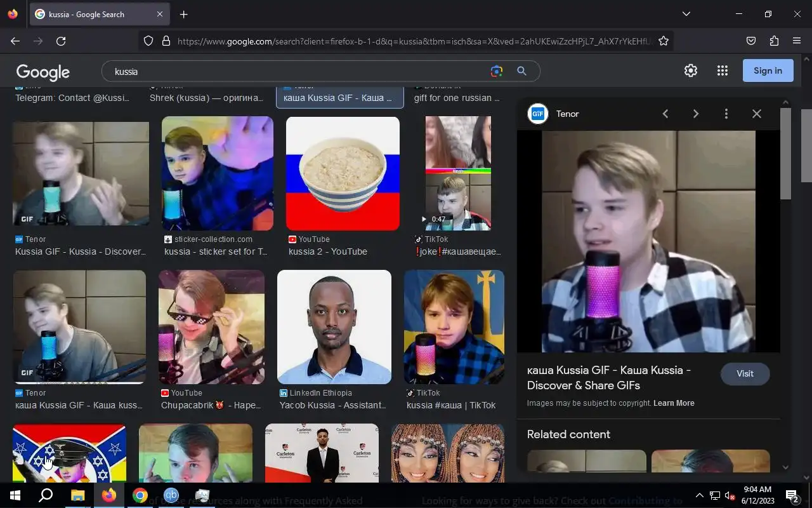The image size is (812, 508).
Task: Click preview panel scroll-down arrow
Action: tap(785, 467)
